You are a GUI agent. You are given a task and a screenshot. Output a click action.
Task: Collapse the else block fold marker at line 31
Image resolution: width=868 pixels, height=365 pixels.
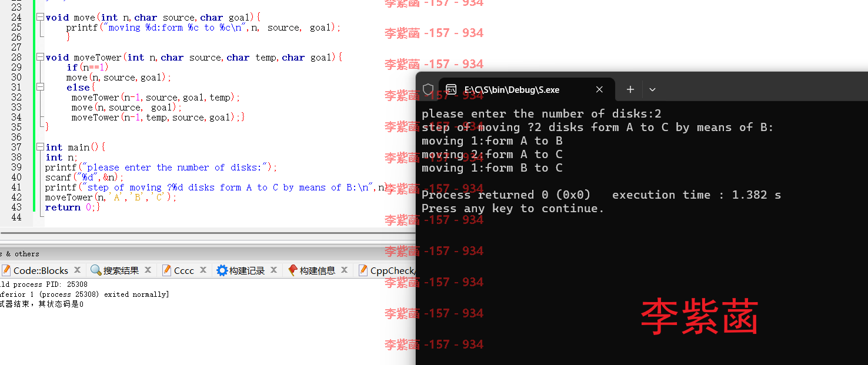coord(40,88)
